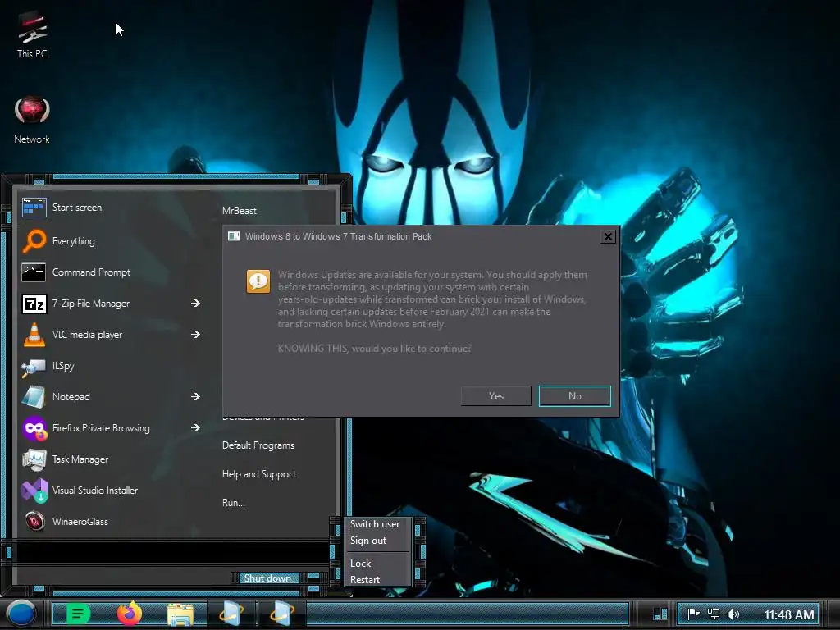This screenshot has height=630, width=840.
Task: Click the Firefox Private Browsing mask icon
Action: click(34, 428)
